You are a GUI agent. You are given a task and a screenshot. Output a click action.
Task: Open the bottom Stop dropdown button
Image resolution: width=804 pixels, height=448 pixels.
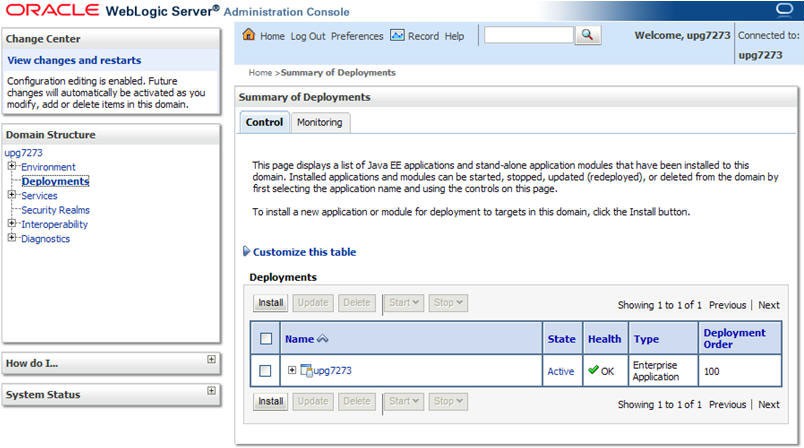tap(448, 401)
